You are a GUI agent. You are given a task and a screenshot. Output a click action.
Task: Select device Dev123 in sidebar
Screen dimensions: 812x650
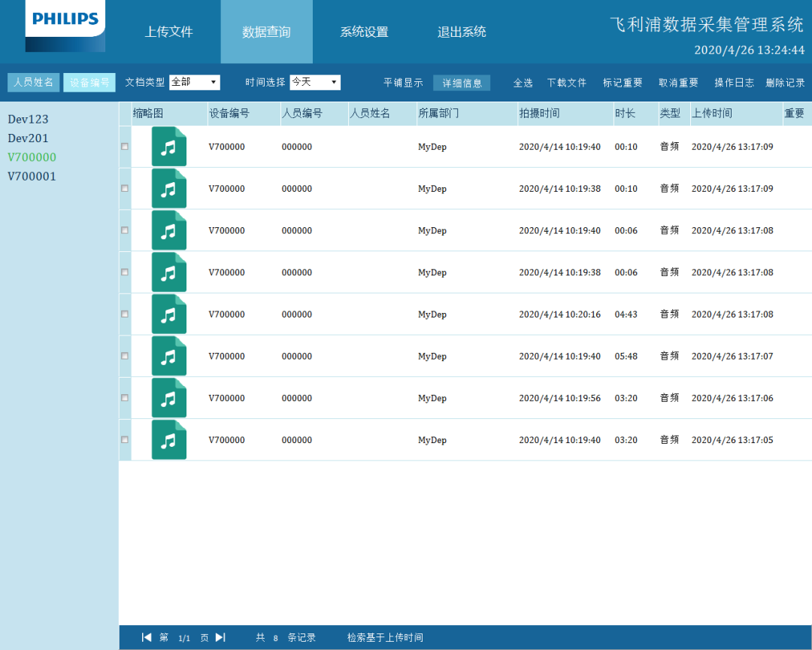pos(28,119)
